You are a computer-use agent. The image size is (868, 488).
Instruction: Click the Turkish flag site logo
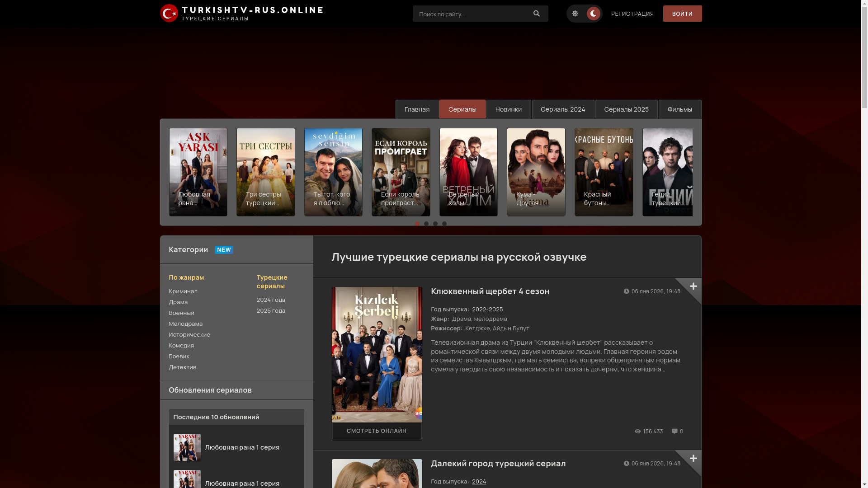pyautogui.click(x=169, y=13)
